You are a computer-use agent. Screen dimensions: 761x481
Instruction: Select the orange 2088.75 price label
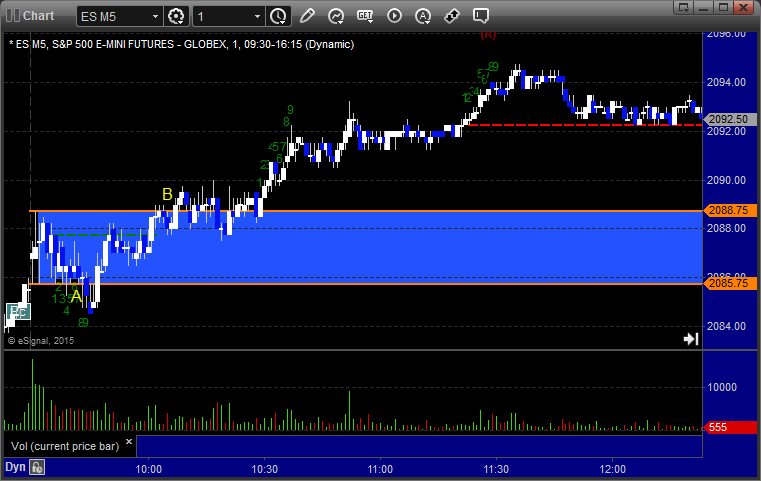click(x=729, y=210)
